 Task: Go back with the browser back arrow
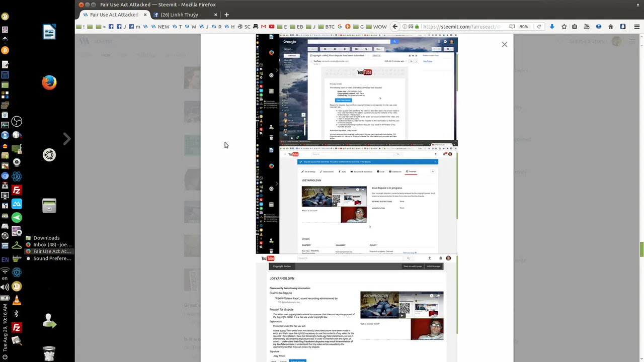[395, 27]
